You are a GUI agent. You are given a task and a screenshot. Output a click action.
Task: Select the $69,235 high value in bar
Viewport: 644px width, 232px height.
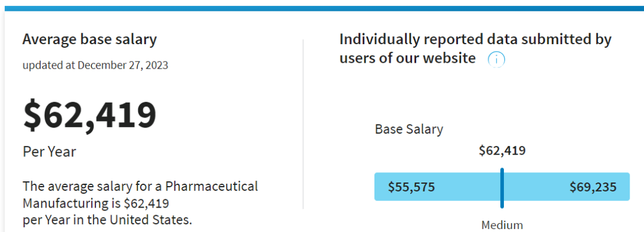tap(593, 187)
